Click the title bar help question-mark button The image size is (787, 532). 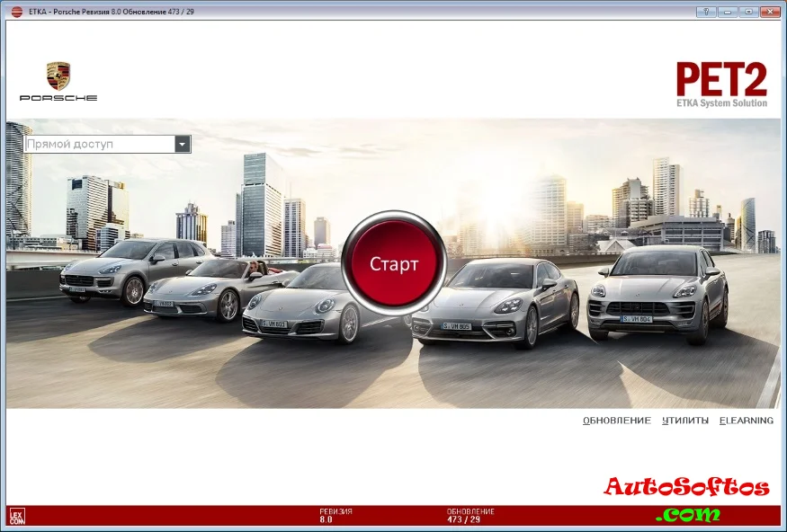pos(709,12)
